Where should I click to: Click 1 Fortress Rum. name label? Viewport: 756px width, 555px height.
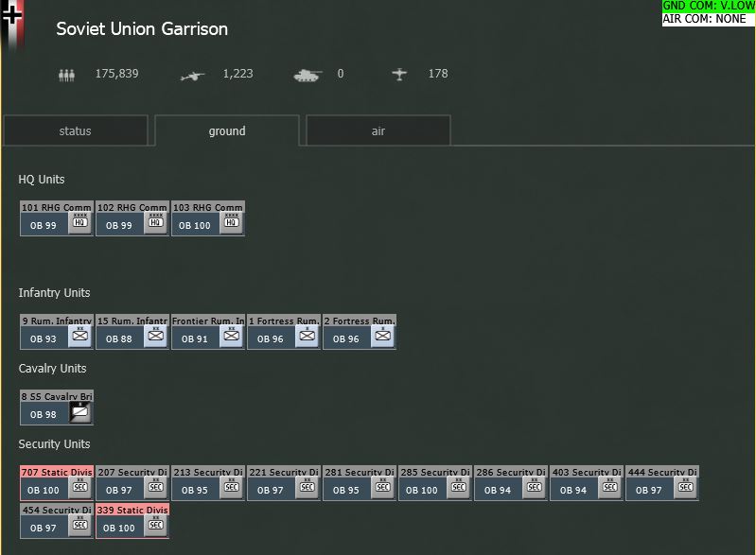coord(284,321)
